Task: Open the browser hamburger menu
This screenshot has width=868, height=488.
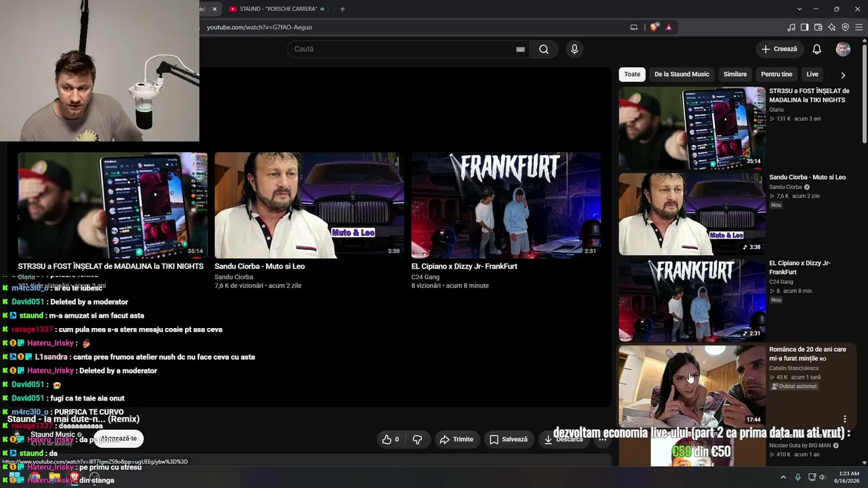Action: [x=859, y=27]
